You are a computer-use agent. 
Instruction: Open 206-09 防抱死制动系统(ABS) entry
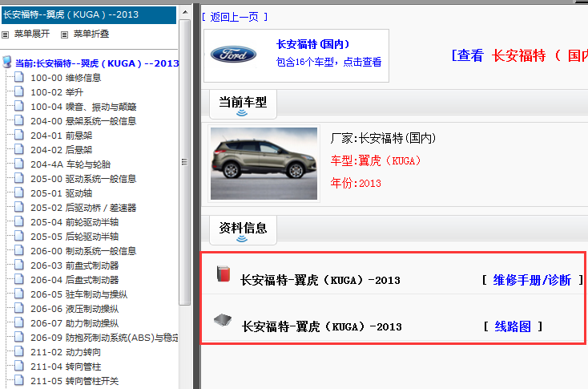pos(105,338)
